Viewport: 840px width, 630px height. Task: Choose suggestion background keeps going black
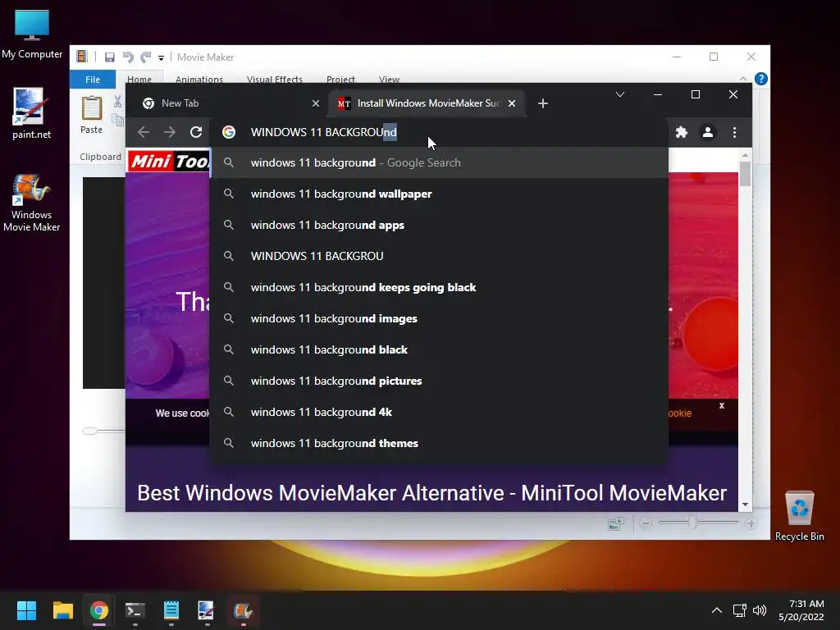point(440,287)
